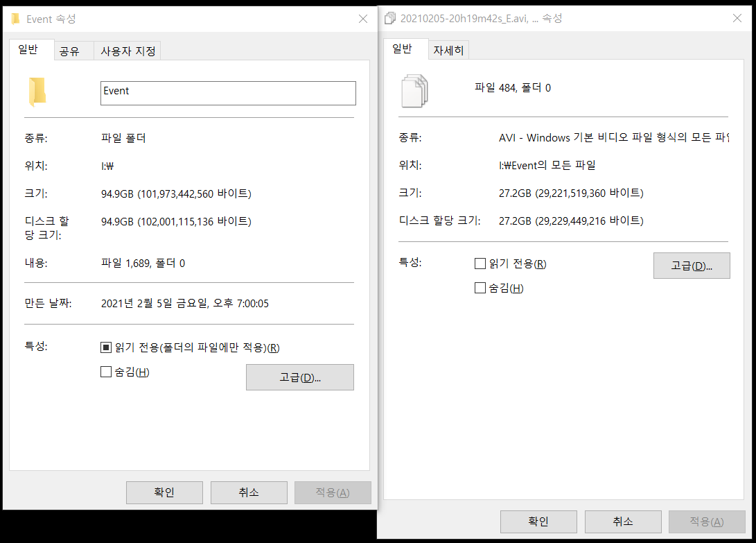Click the location value I:₩ in Event properties

(107, 166)
